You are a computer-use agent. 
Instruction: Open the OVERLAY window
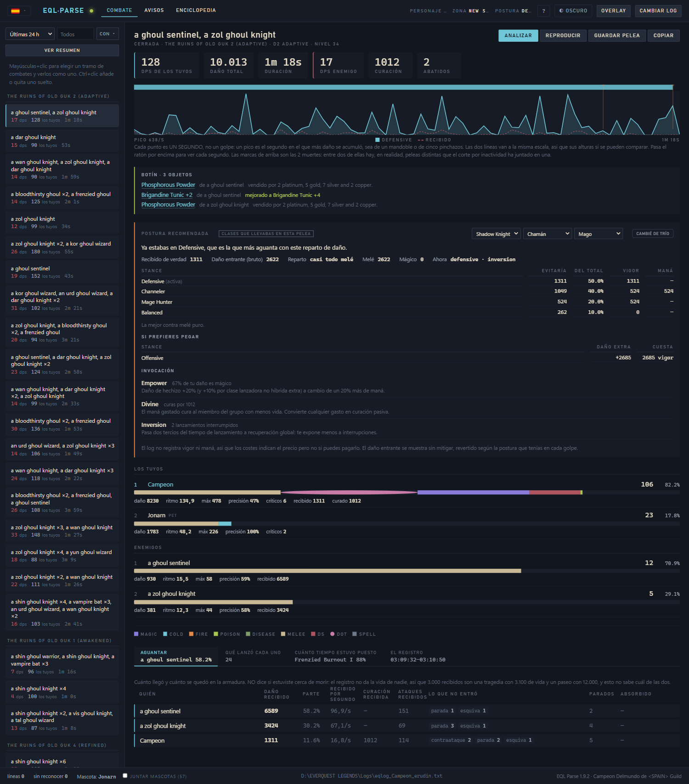(613, 11)
